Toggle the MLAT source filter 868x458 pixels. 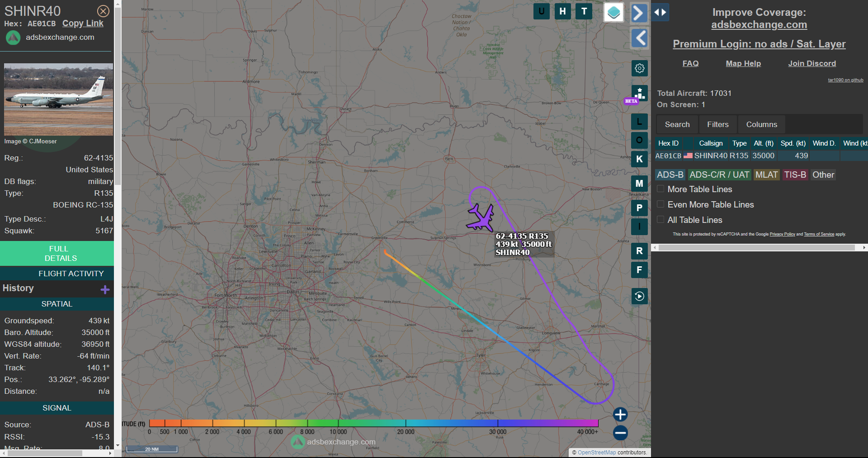(x=767, y=175)
